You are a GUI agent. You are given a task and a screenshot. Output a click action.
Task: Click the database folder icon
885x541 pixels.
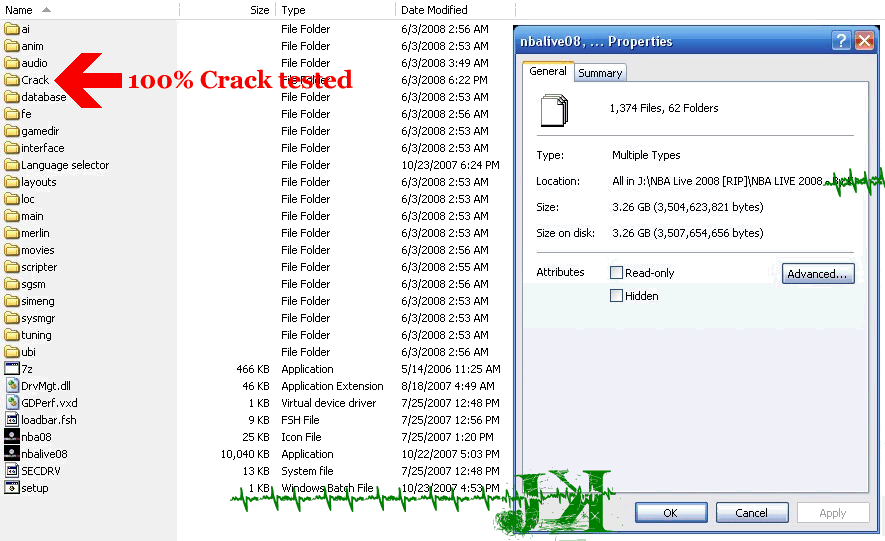pos(12,96)
